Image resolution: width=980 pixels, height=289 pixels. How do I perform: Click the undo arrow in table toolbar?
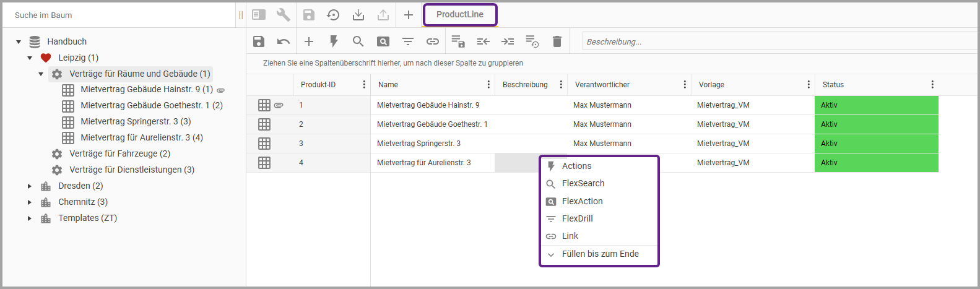284,41
